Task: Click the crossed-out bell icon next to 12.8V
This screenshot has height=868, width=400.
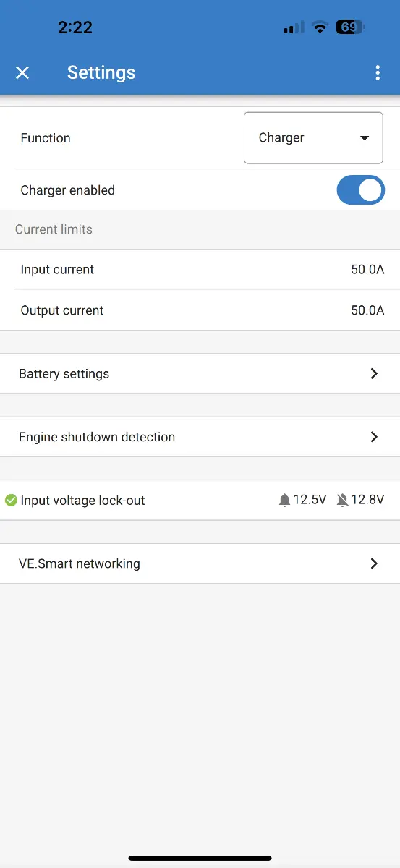Action: tap(342, 500)
